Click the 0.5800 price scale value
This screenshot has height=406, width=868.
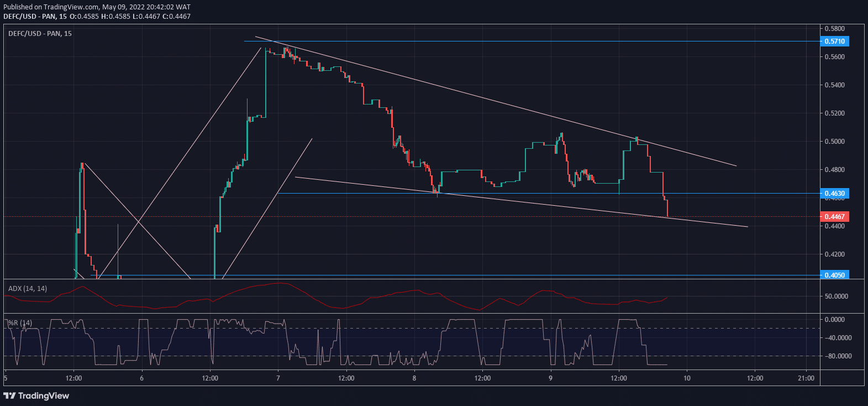834,28
